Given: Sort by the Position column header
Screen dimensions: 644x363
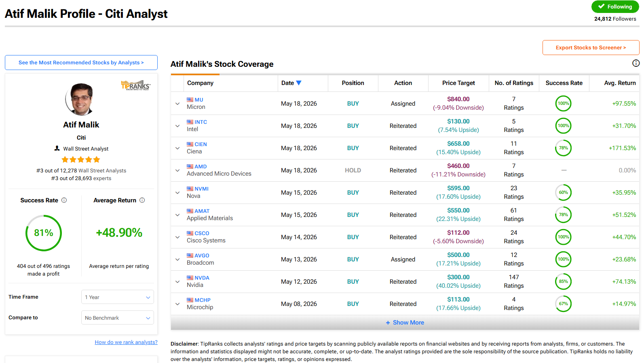Looking at the screenshot, I should (x=353, y=83).
